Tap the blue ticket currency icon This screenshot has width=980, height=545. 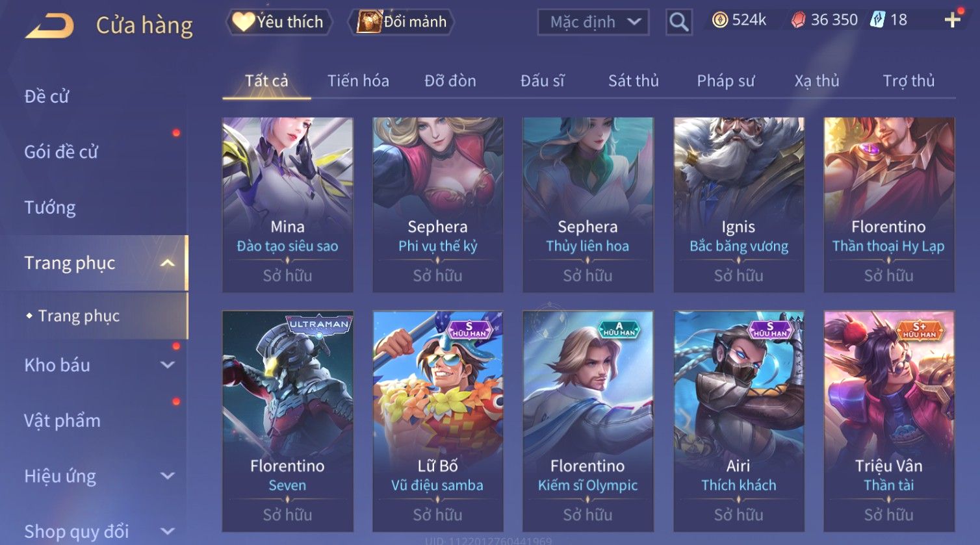[878, 19]
